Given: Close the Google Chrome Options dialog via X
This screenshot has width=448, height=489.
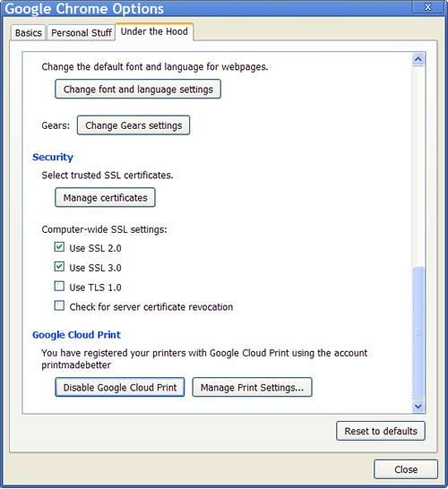Looking at the screenshot, I should (x=428, y=7).
